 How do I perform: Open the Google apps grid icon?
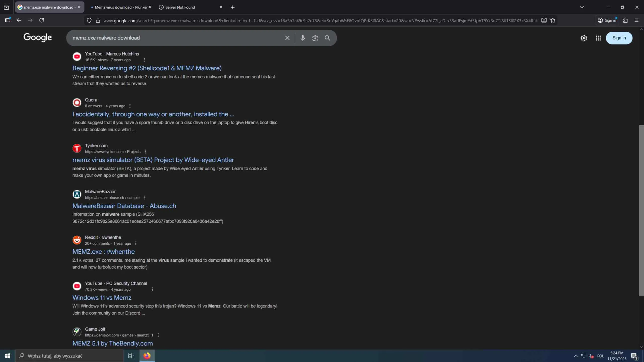click(598, 38)
